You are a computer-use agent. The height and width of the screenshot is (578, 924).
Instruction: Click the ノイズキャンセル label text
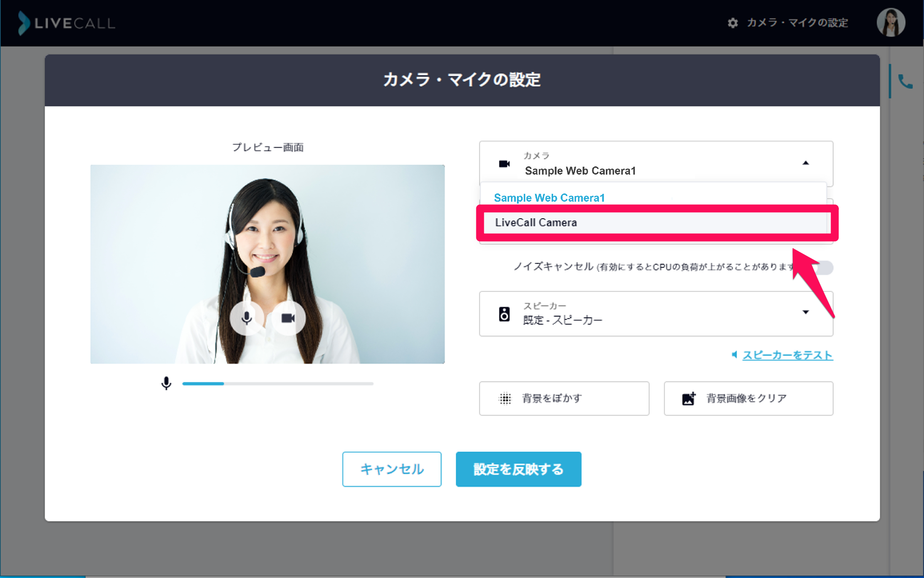point(553,266)
